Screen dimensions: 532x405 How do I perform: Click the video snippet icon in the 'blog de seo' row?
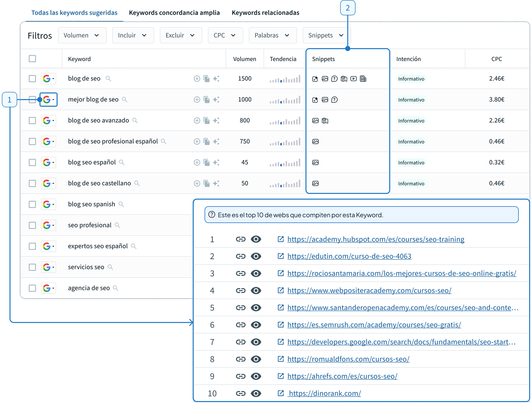point(353,79)
